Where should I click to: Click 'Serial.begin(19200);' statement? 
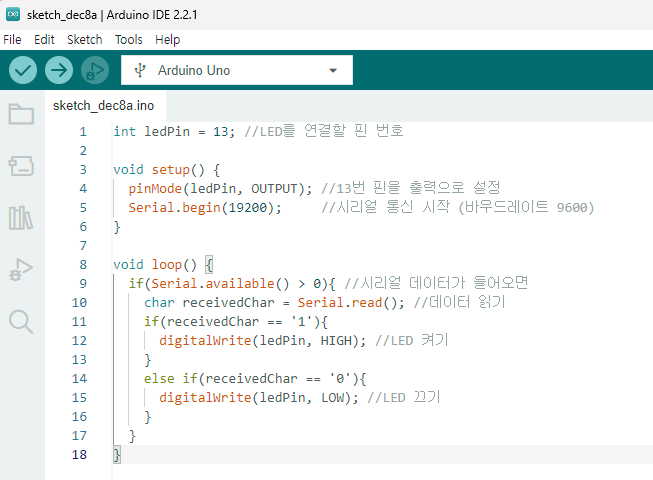coord(205,207)
